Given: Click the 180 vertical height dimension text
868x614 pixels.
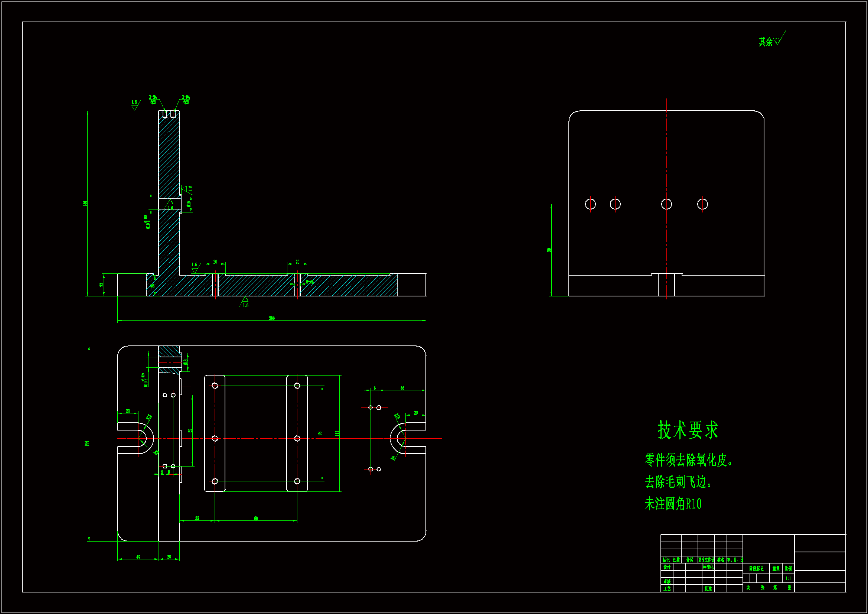Looking at the screenshot, I should point(85,204).
